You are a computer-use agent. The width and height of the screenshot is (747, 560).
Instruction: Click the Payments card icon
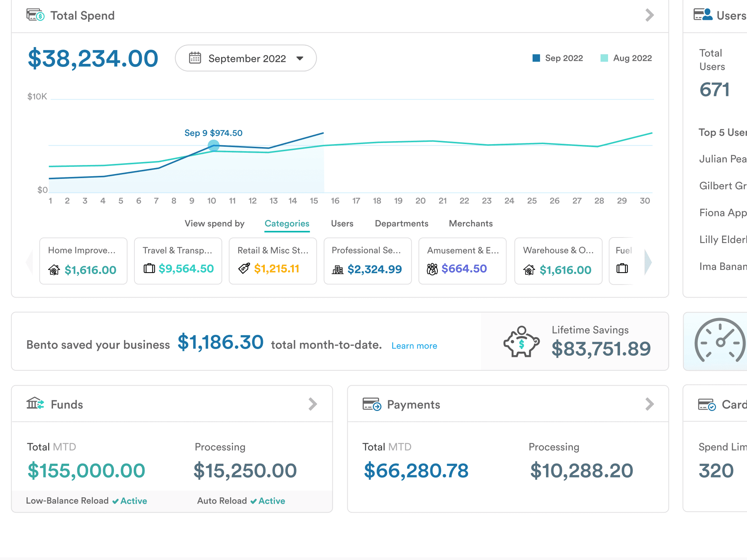372,404
